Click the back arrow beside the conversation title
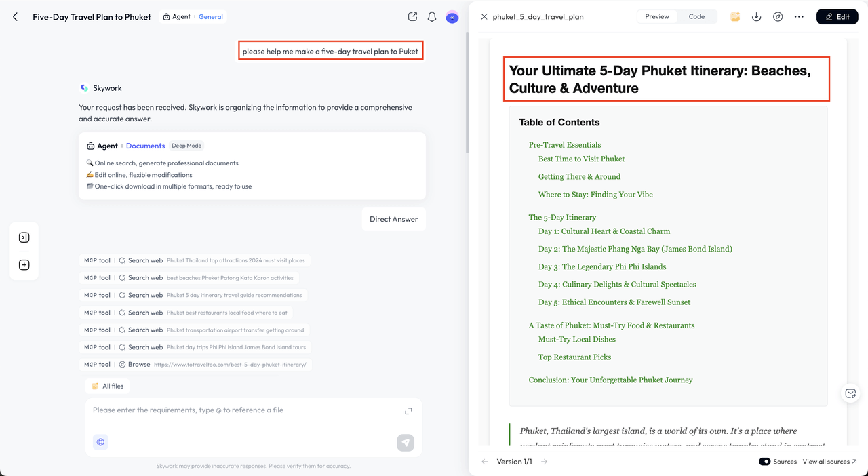Image resolution: width=868 pixels, height=476 pixels. [x=16, y=17]
